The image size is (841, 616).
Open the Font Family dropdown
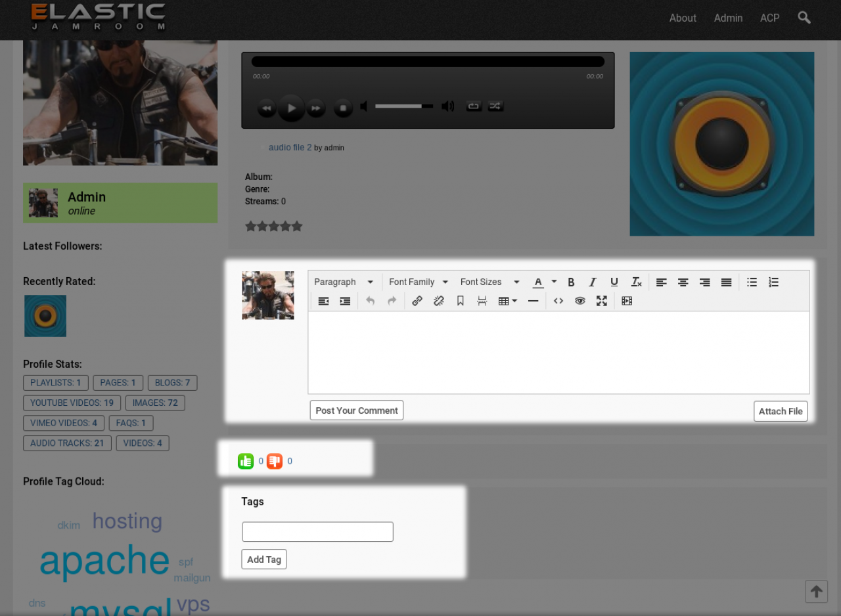point(419,282)
